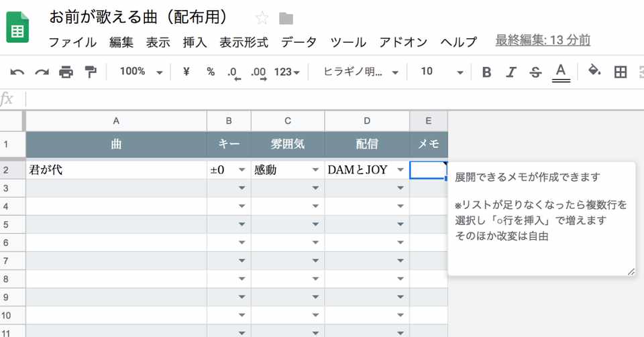
Task: Format as percent
Action: [x=211, y=72]
